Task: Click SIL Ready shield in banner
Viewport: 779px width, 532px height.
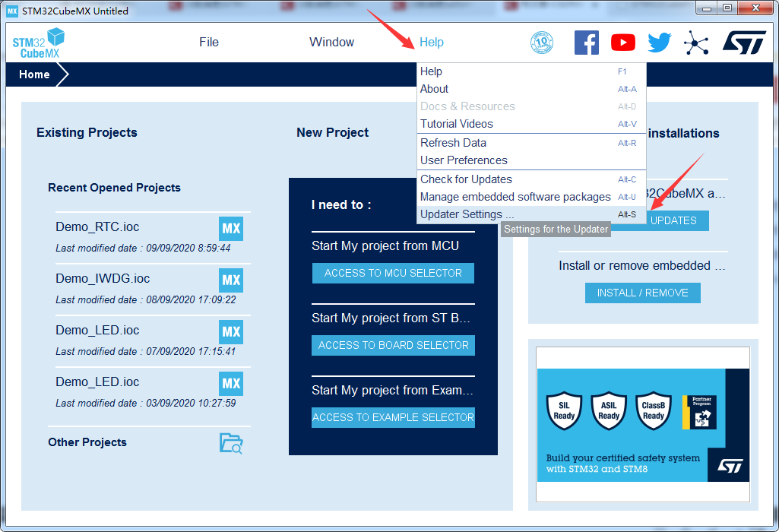Action: pyautogui.click(x=564, y=410)
